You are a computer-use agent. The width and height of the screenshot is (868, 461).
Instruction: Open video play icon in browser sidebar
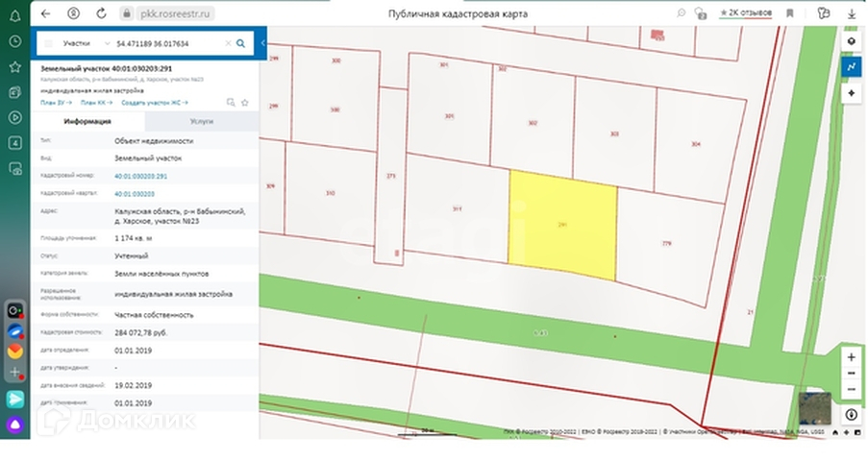15,117
